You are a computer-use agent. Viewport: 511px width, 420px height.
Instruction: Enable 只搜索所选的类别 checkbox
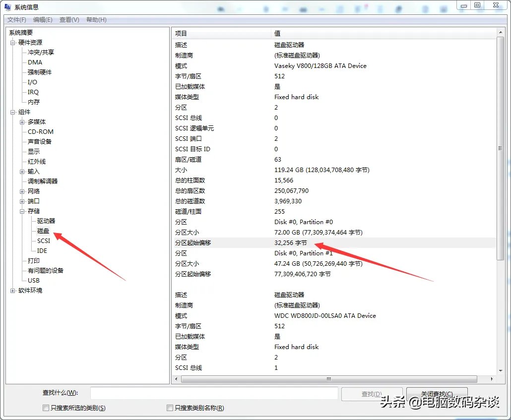click(46, 408)
